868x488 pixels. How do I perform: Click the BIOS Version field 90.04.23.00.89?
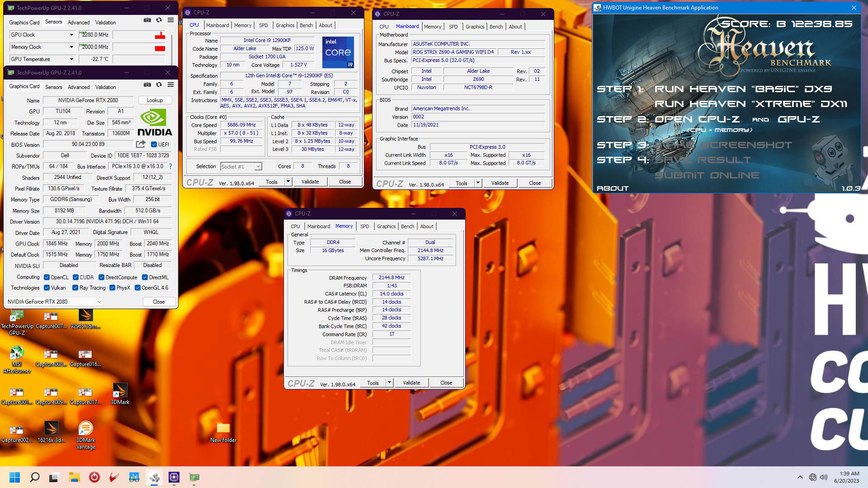[x=88, y=145]
